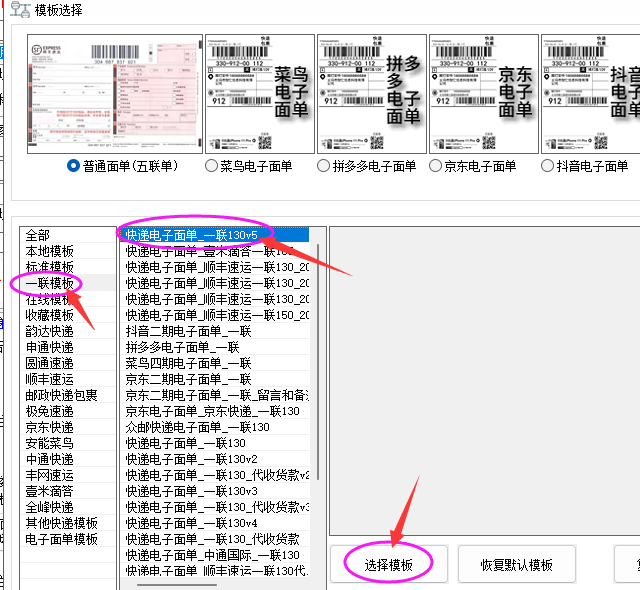
Task: Choose 丰网速运 category
Action: tap(68, 475)
